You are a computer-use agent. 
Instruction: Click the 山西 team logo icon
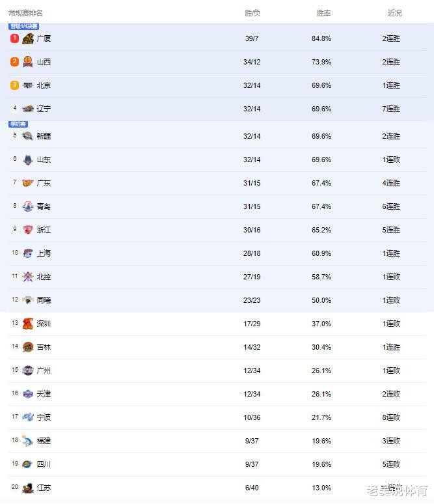28,62
